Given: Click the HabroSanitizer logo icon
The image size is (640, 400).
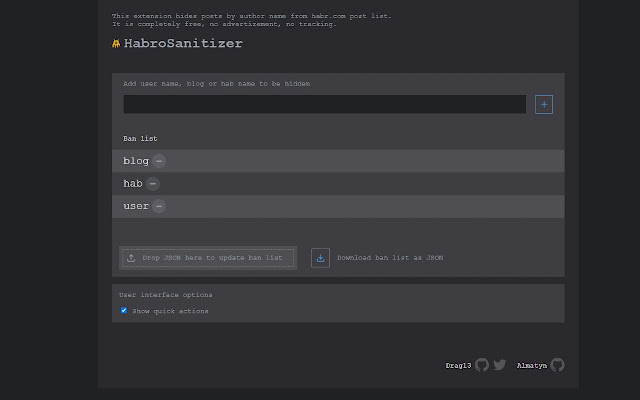Looking at the screenshot, I should click(x=116, y=43).
